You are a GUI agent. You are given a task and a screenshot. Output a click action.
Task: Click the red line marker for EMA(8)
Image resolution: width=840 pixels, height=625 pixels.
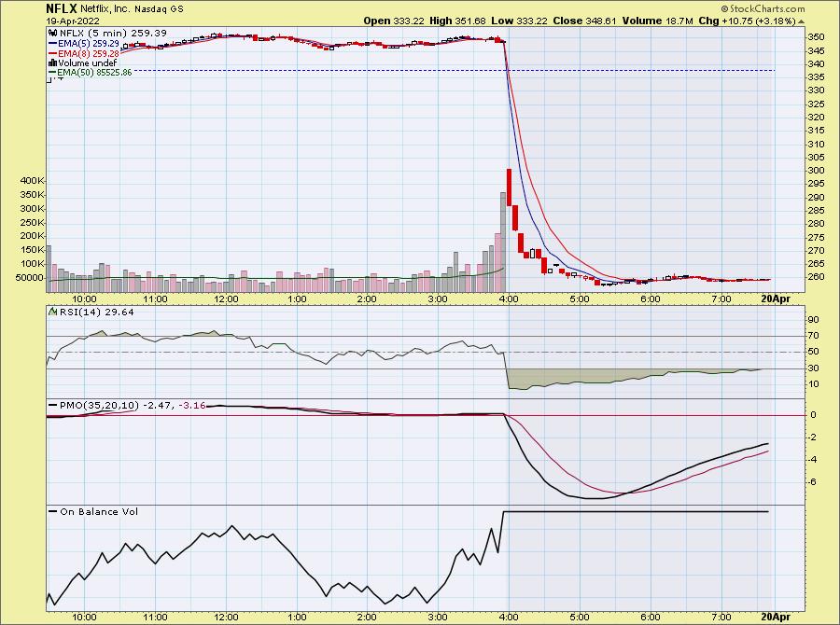click(53, 53)
